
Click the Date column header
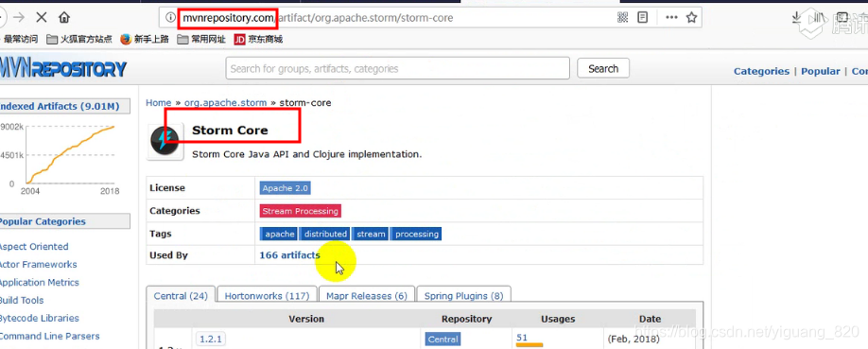[650, 319]
